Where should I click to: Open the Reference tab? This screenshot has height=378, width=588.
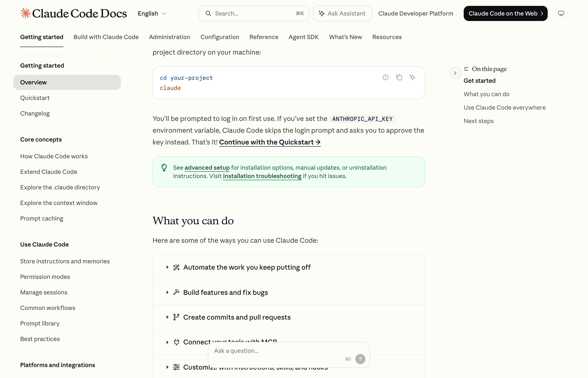tap(264, 37)
